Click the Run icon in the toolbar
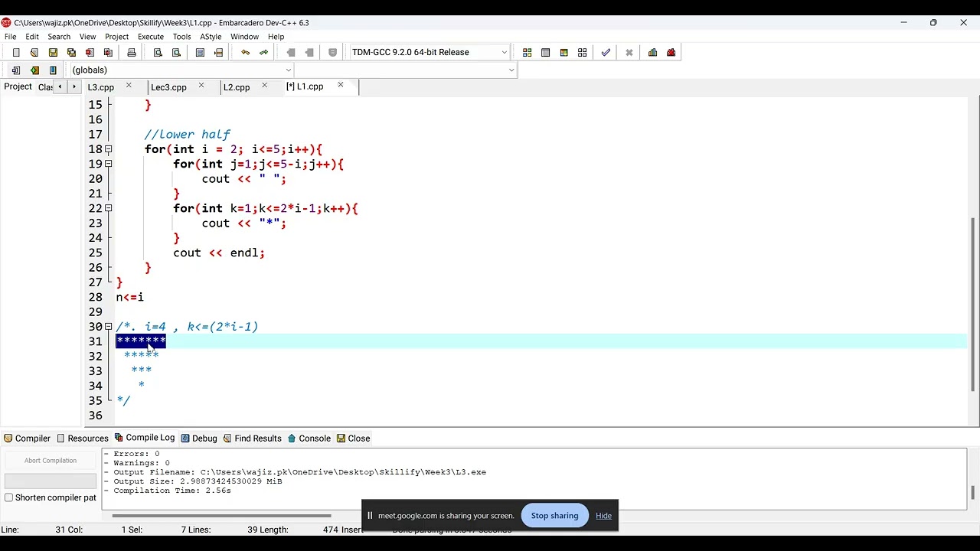 click(x=545, y=52)
